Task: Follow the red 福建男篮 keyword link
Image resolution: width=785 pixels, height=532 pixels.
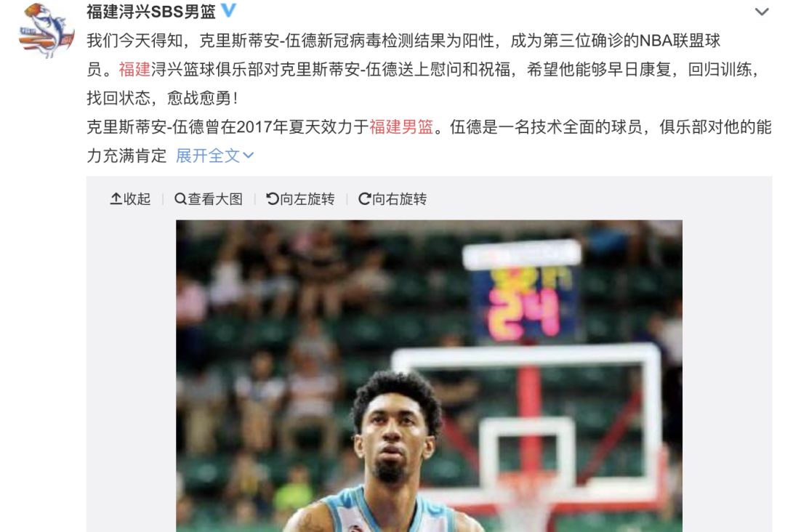Action: (x=401, y=127)
